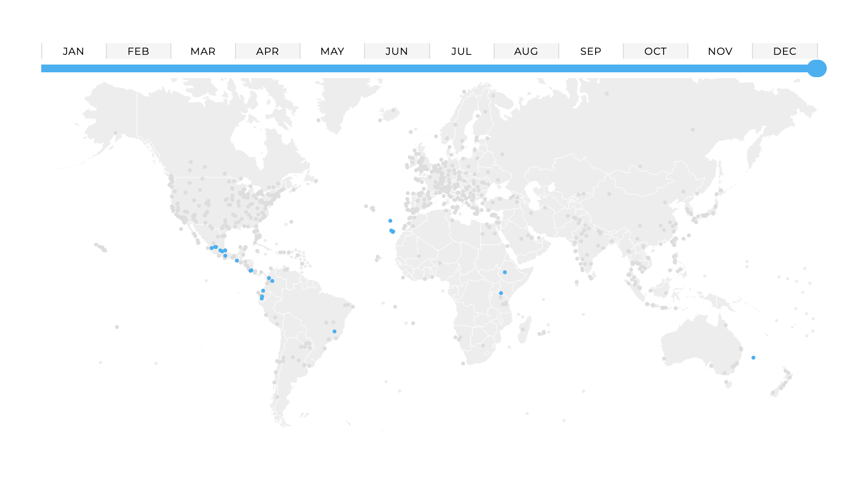The width and height of the screenshot is (868, 495).
Task: Click the DEC month tab
Action: tap(785, 51)
